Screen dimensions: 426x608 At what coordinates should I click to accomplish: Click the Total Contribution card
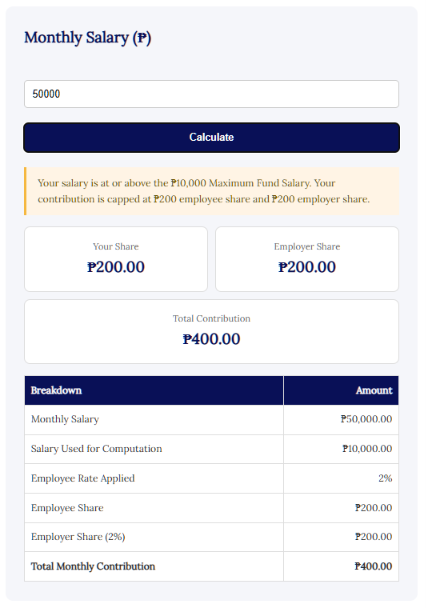(211, 331)
